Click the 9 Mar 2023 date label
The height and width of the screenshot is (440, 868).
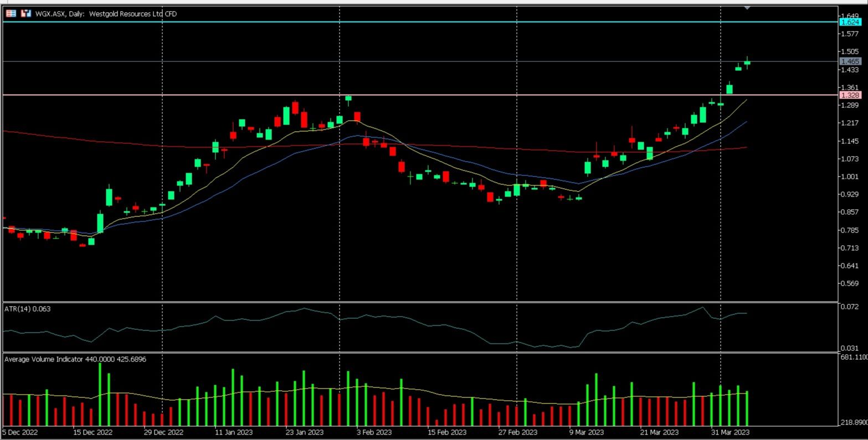(x=587, y=432)
